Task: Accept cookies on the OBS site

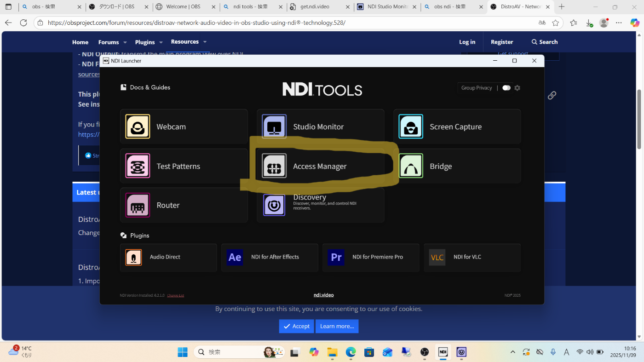Action: pyautogui.click(x=296, y=326)
